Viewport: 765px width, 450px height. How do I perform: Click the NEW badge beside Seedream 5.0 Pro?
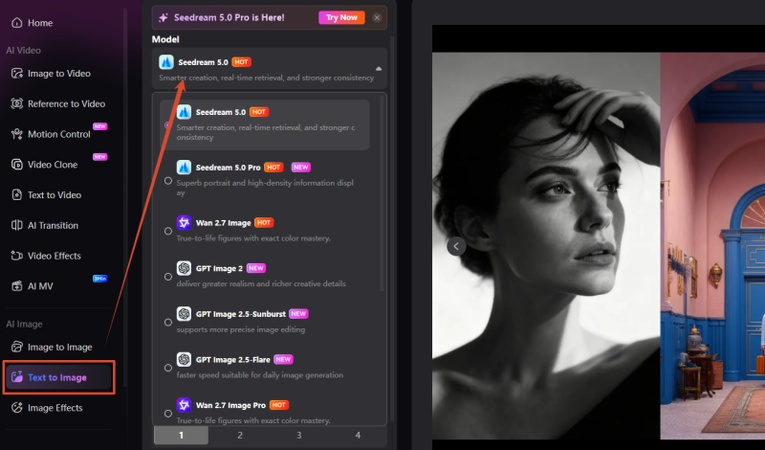pyautogui.click(x=301, y=167)
